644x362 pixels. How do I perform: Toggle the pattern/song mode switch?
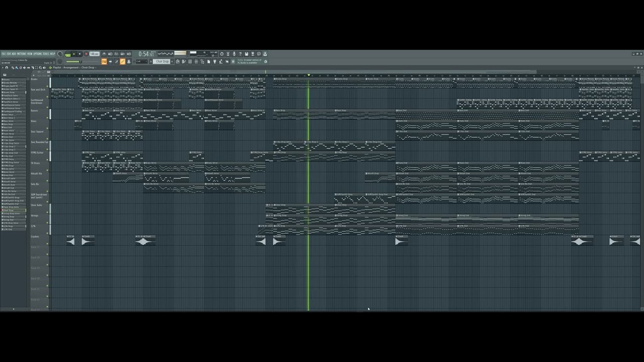(67, 54)
